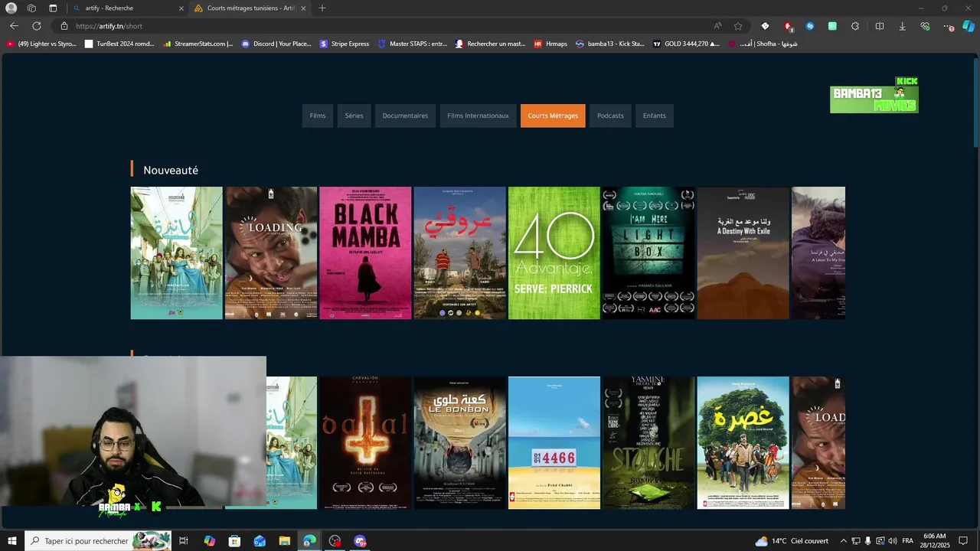Close the 'artify - Recherche' tab

tap(181, 8)
